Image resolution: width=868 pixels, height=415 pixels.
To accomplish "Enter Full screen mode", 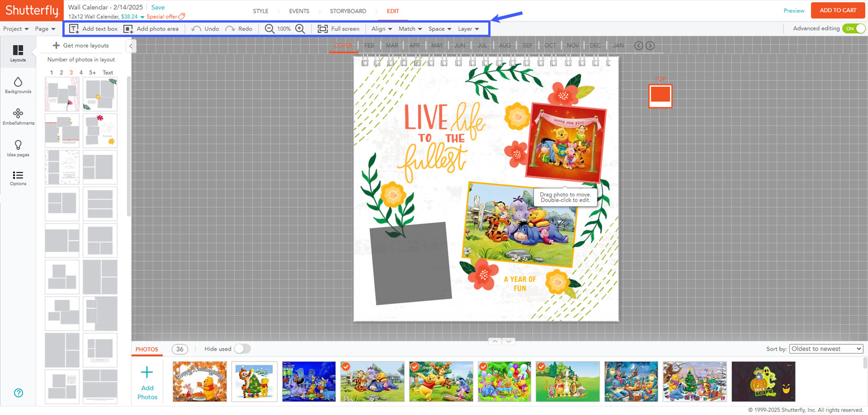I will coord(338,29).
